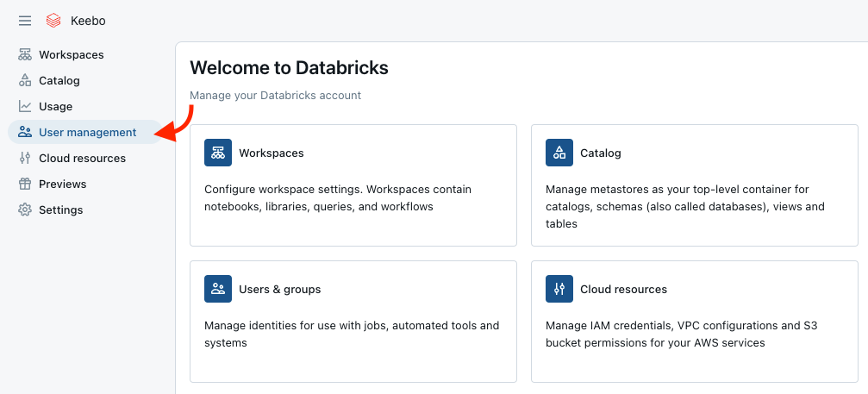The height and width of the screenshot is (394, 868).
Task: Click the 'Manage identities for use' description
Action: pyautogui.click(x=352, y=335)
